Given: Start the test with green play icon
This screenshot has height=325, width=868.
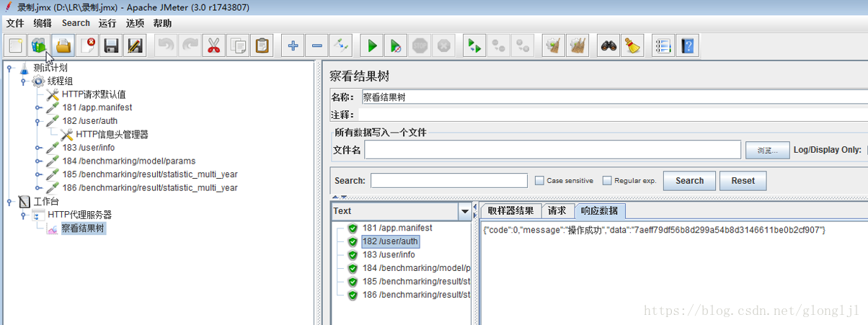Looking at the screenshot, I should 372,46.
